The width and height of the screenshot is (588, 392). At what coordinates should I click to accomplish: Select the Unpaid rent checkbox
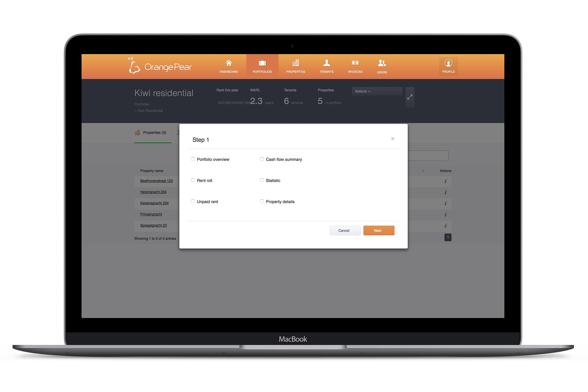click(x=193, y=201)
